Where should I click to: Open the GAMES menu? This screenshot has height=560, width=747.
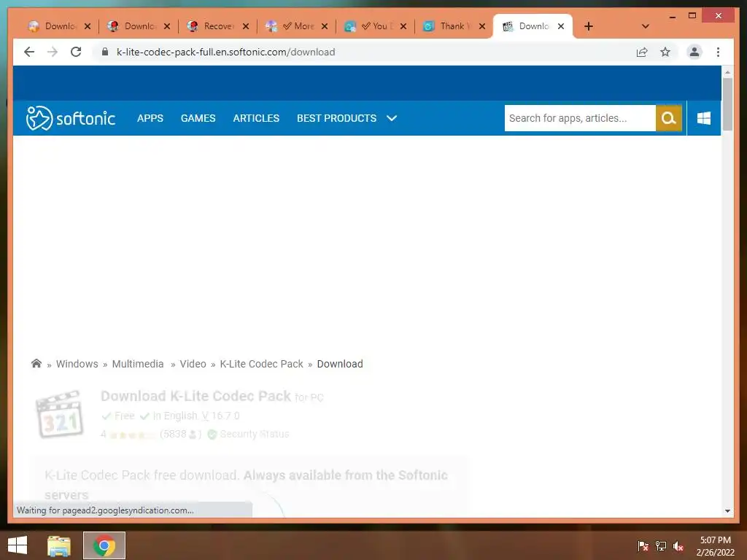[198, 118]
